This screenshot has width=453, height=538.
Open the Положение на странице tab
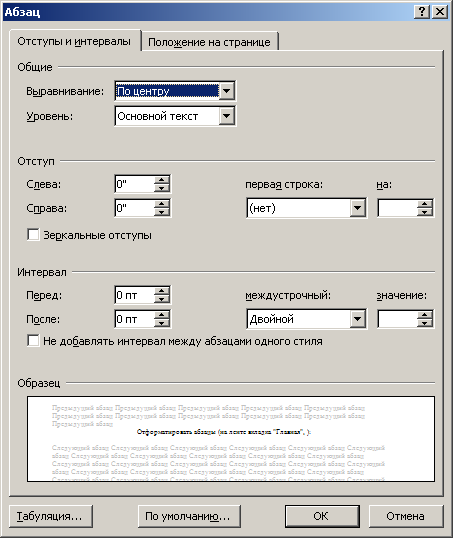tap(209, 42)
